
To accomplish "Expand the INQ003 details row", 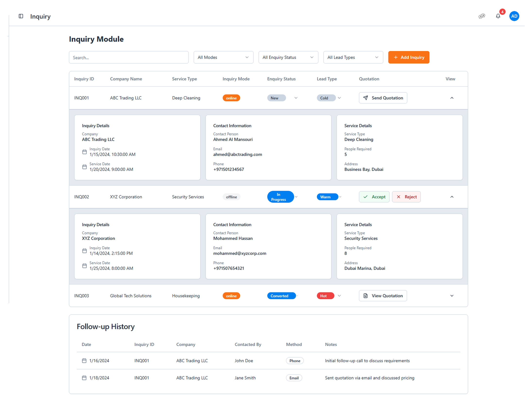I will [452, 296].
